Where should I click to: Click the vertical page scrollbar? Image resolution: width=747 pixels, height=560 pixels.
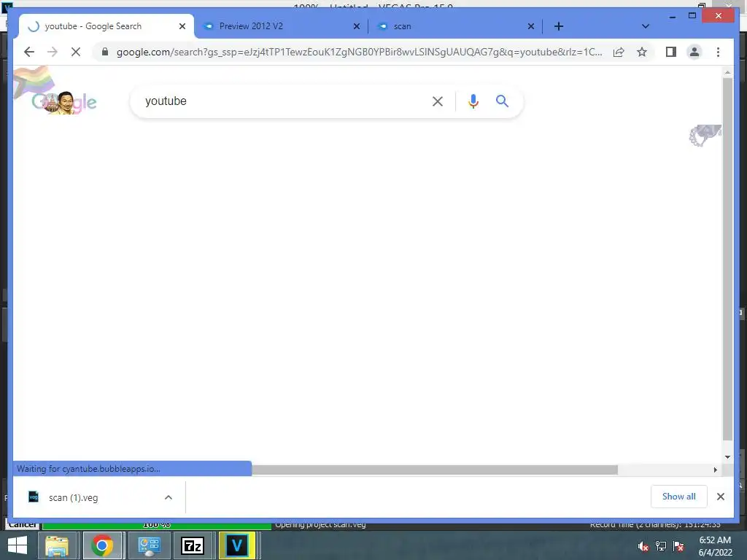pyautogui.click(x=727, y=259)
